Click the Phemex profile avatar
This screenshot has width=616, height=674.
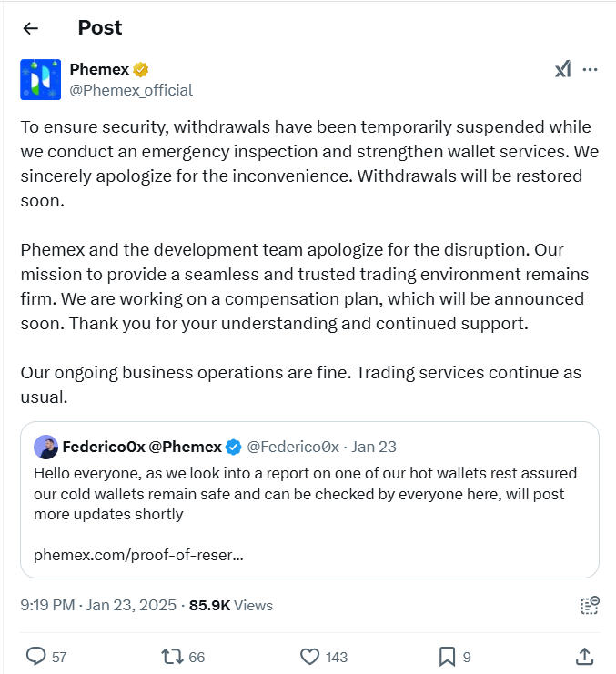point(40,79)
